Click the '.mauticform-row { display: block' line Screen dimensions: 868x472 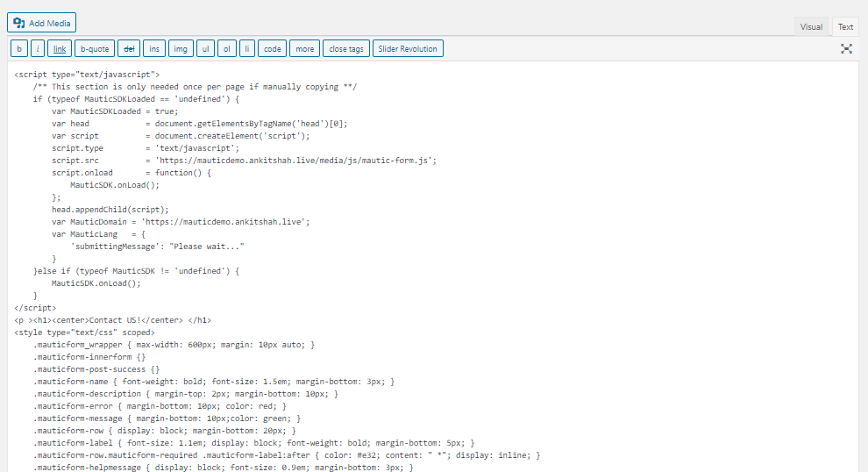pos(165,431)
